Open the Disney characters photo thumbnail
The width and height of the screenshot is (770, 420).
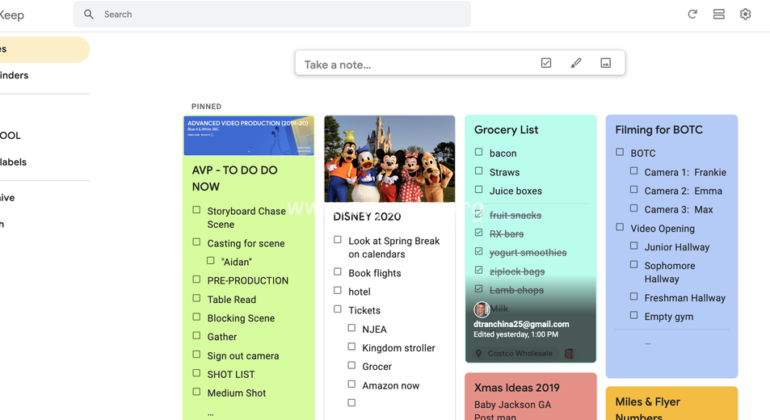coord(389,159)
